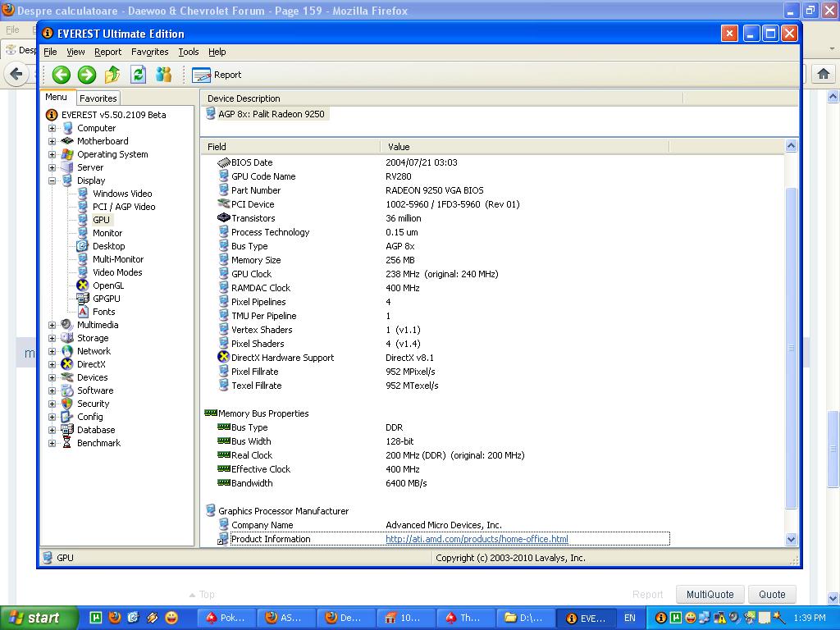Image resolution: width=840 pixels, height=630 pixels.
Task: Expand the Operating System tree node
Action: [x=52, y=154]
